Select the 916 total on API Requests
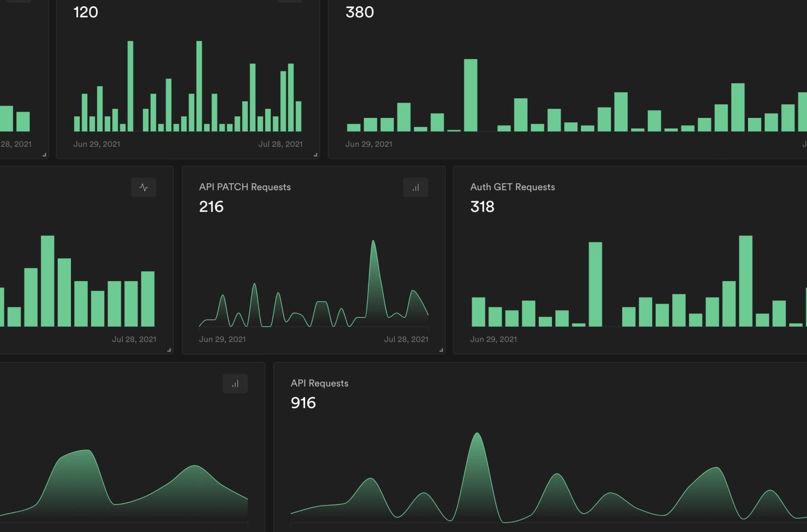 (303, 403)
